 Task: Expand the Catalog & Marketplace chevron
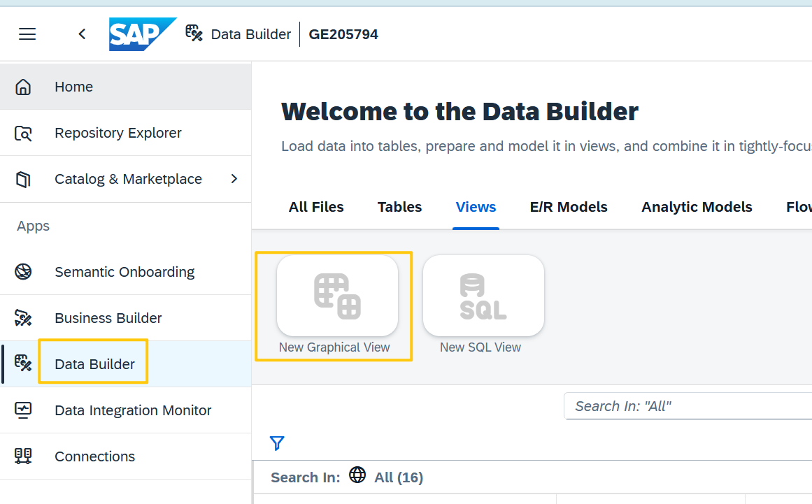(234, 179)
